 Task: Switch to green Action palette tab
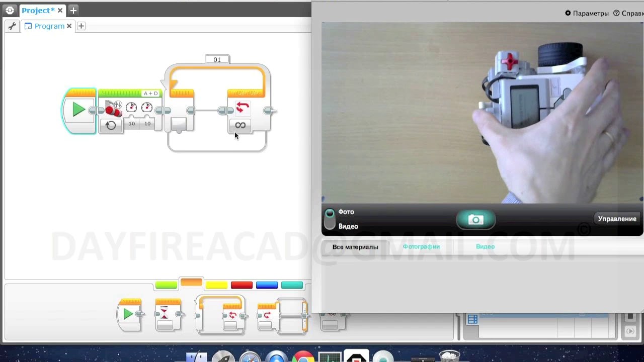pos(166,285)
